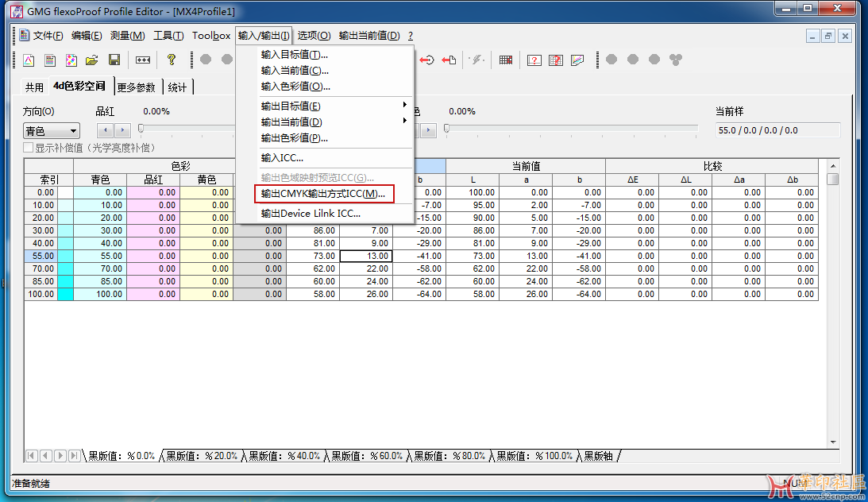The width and height of the screenshot is (868, 502).
Task: Decrease 品红 value with the left arrow
Action: pyautogui.click(x=105, y=130)
